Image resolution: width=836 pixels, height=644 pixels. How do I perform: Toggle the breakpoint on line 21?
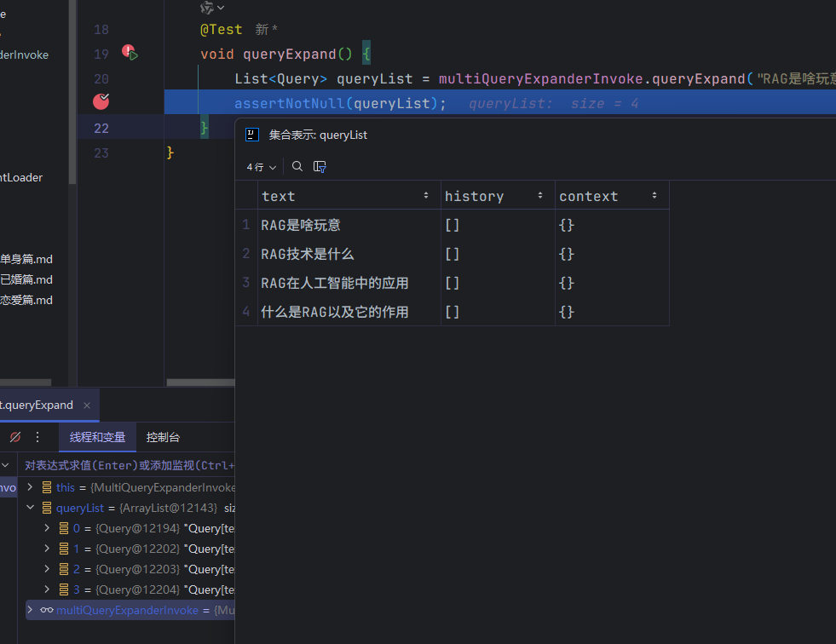tap(101, 101)
